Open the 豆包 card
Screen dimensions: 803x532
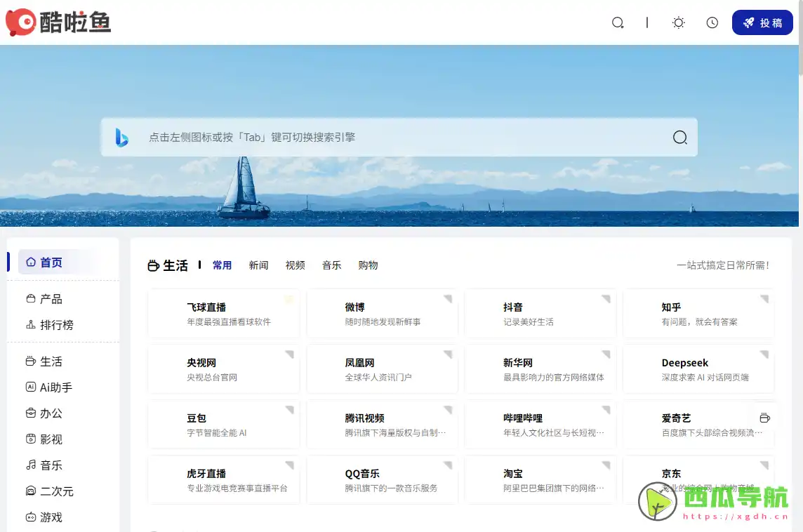[x=224, y=425]
